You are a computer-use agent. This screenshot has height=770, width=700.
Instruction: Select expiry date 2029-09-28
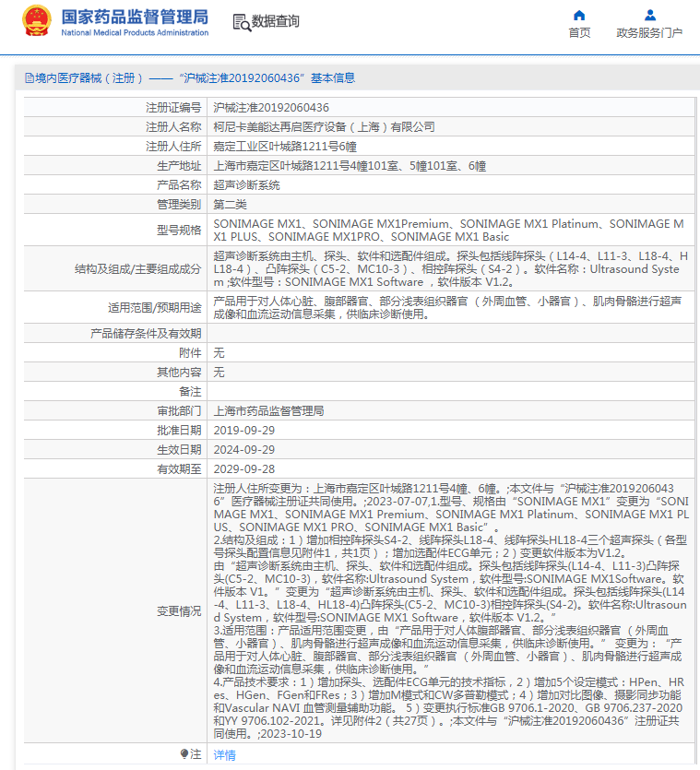(244, 469)
